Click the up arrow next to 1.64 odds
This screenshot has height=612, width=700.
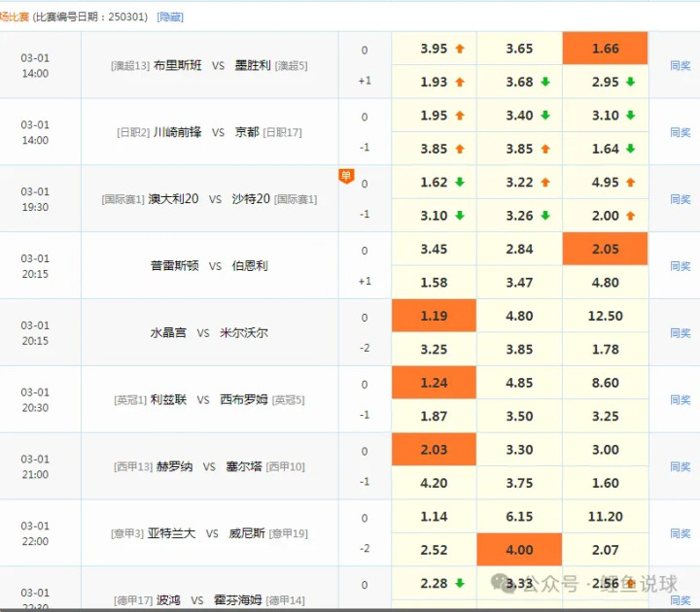[x=630, y=149]
